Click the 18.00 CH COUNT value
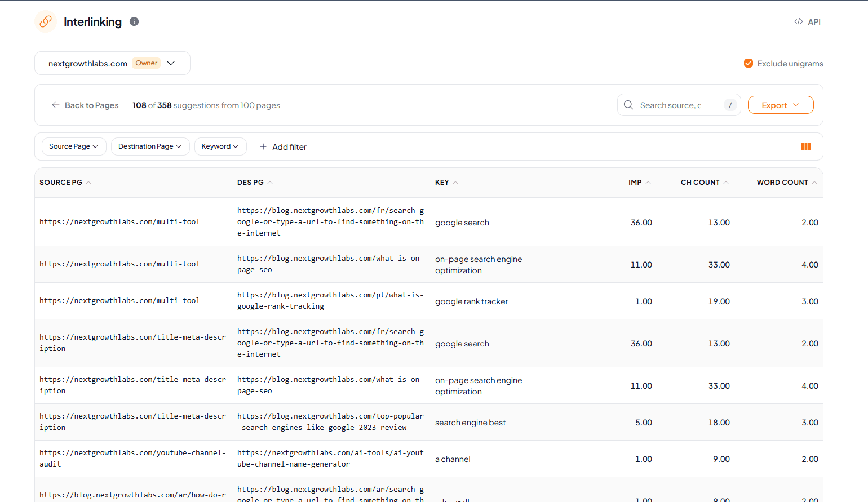Screen dimensions: 868x502 click(719, 423)
